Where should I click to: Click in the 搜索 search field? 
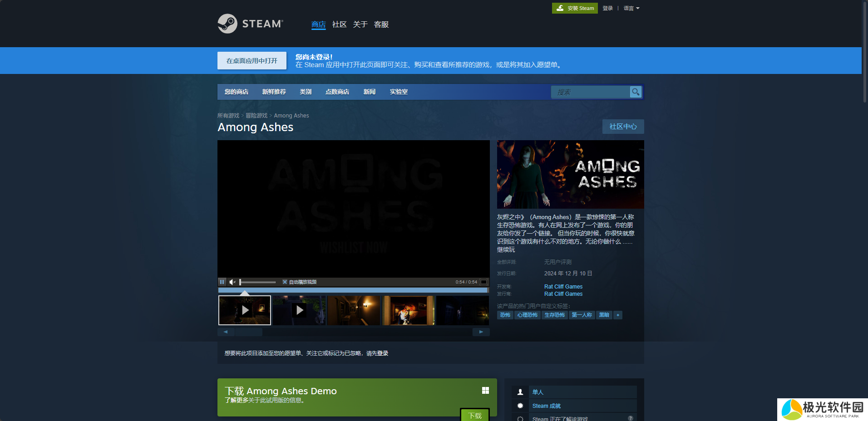pos(590,92)
